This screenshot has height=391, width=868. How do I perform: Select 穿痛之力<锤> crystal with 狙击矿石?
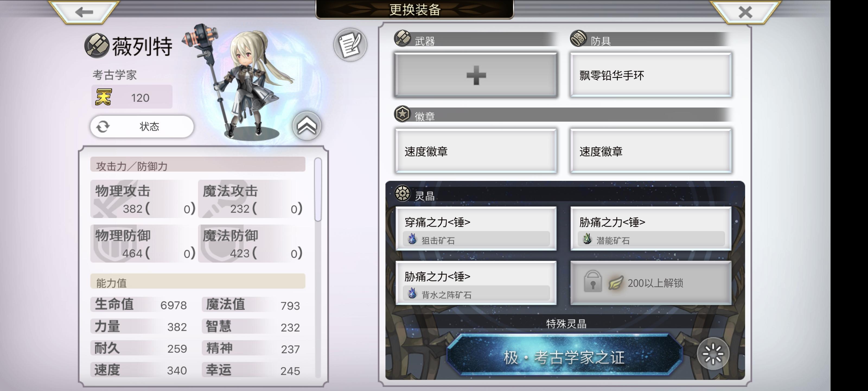pyautogui.click(x=476, y=229)
